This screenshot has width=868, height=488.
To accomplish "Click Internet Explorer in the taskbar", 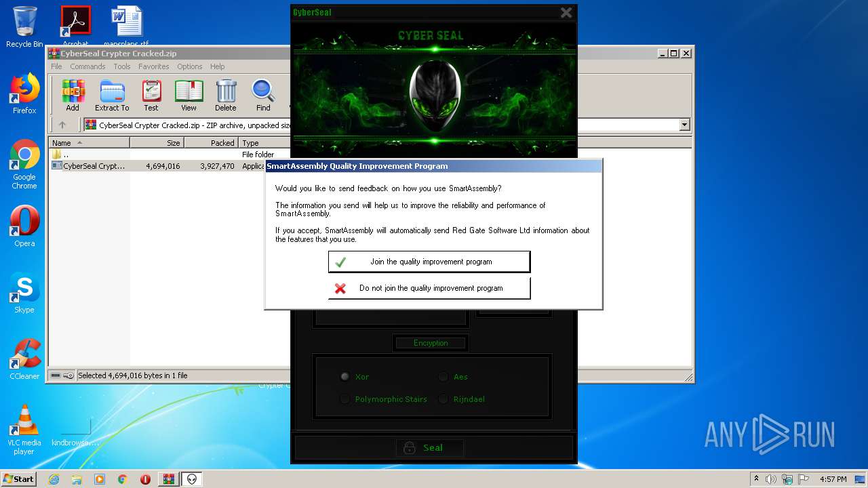I will pyautogui.click(x=54, y=479).
